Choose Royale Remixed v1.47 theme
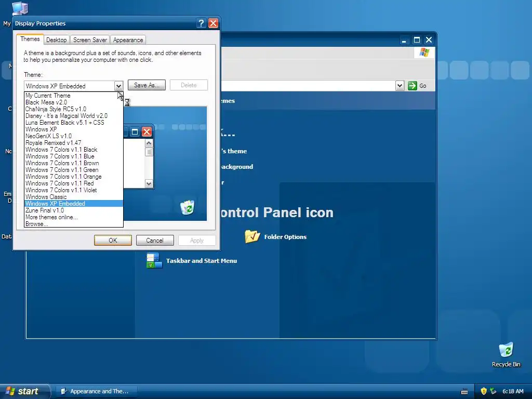 click(x=74, y=143)
